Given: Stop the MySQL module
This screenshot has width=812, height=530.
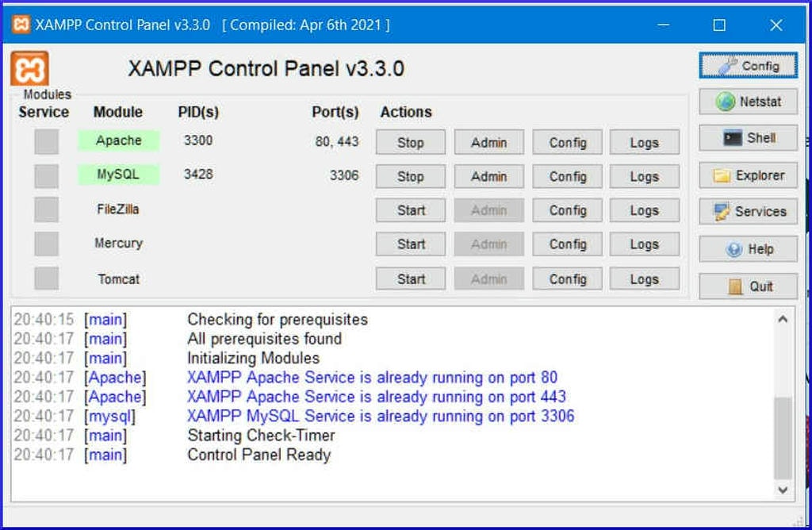Looking at the screenshot, I should tap(410, 176).
